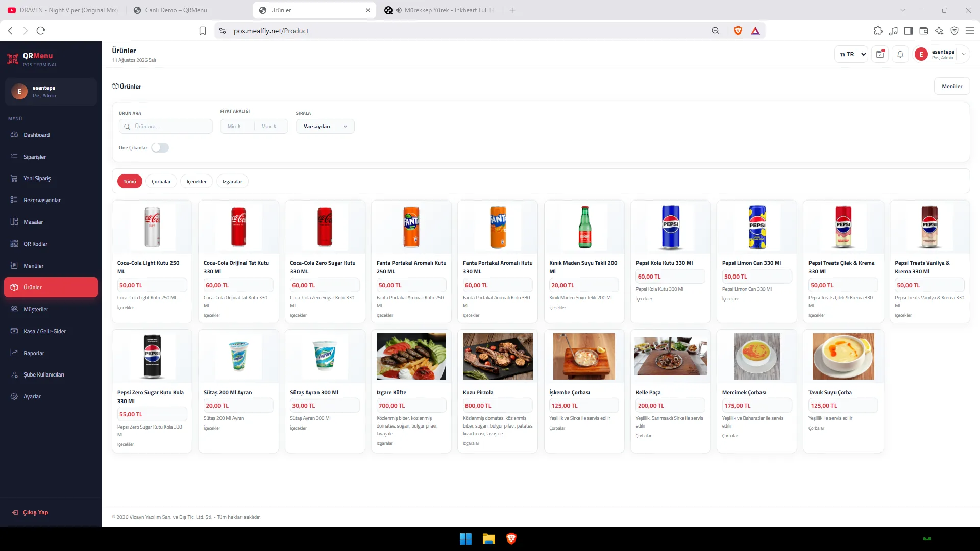Open the calendar reservations icon in header

880,54
